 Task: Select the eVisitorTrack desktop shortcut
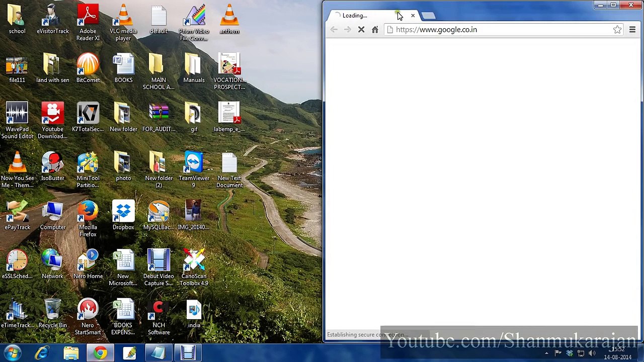pyautogui.click(x=53, y=20)
